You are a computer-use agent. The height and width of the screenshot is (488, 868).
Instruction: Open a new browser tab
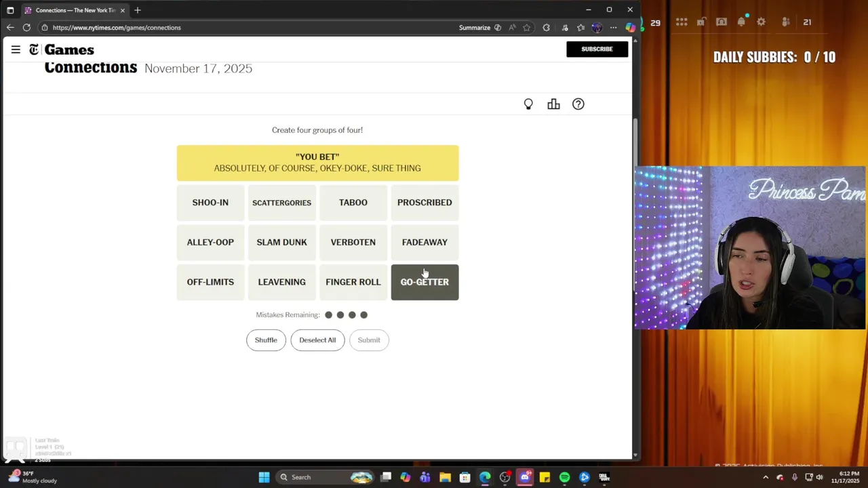tap(138, 10)
